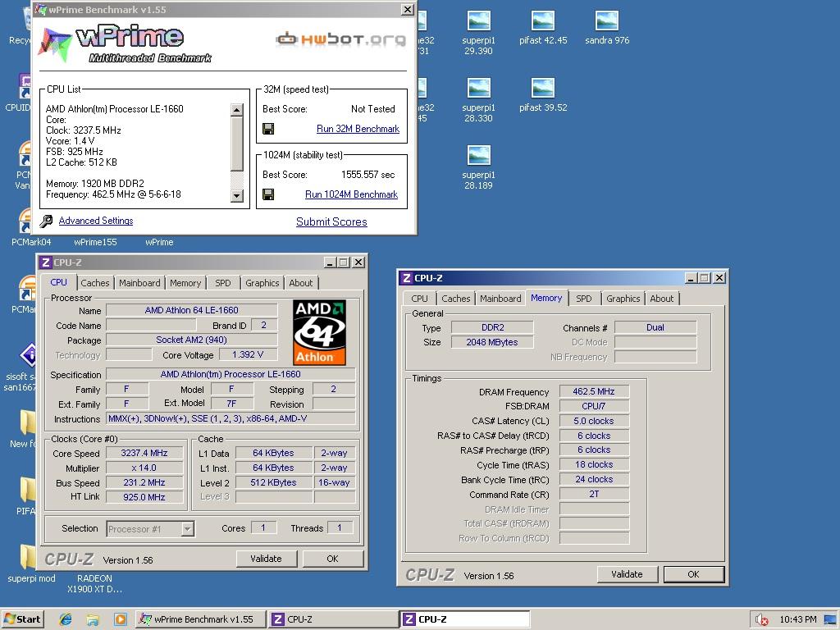Click the Channels # Dual value field
Viewport: 840px width, 630px height.
point(655,327)
